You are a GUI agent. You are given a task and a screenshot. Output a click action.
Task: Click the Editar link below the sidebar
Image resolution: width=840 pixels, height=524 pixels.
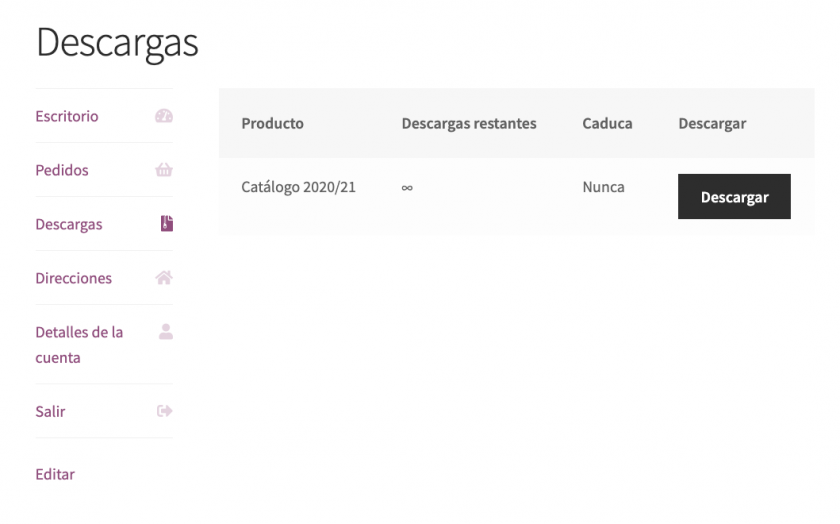point(55,474)
